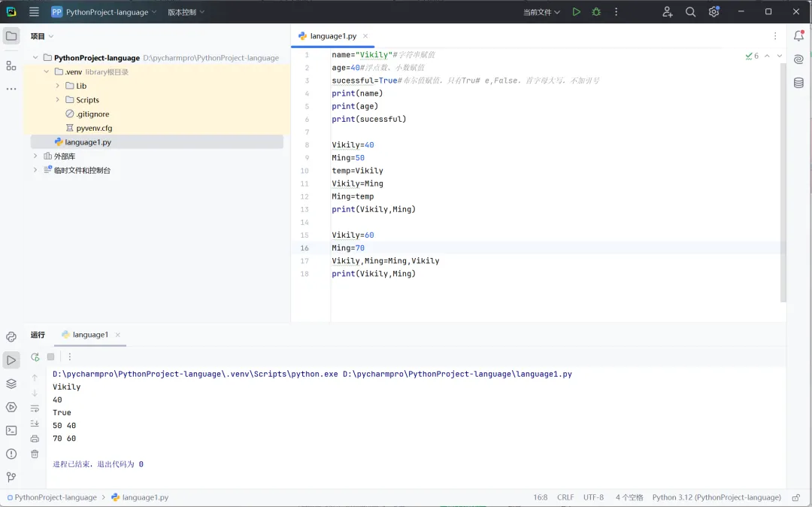812x507 pixels.
Task: Change UTF-8 file encoding
Action: click(x=593, y=497)
